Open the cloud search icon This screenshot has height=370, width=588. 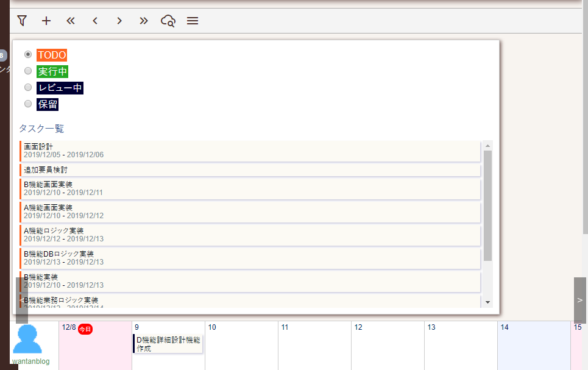pos(168,21)
